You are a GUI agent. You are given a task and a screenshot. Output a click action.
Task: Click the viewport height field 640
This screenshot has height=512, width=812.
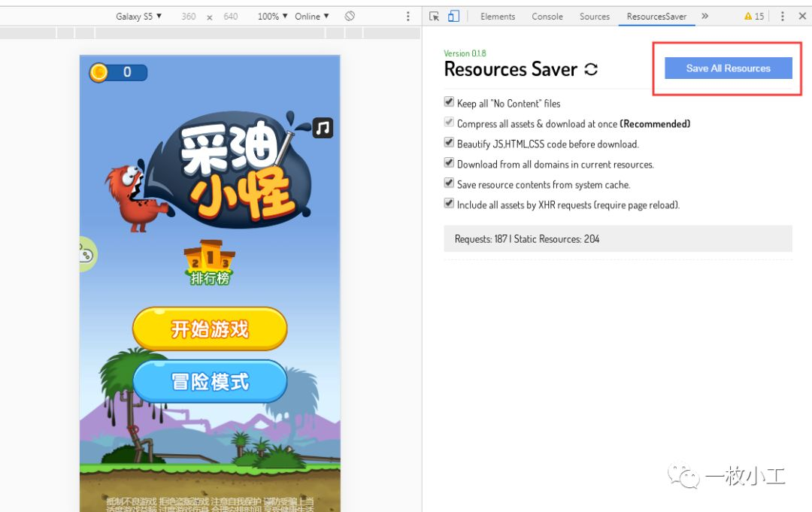click(x=231, y=17)
